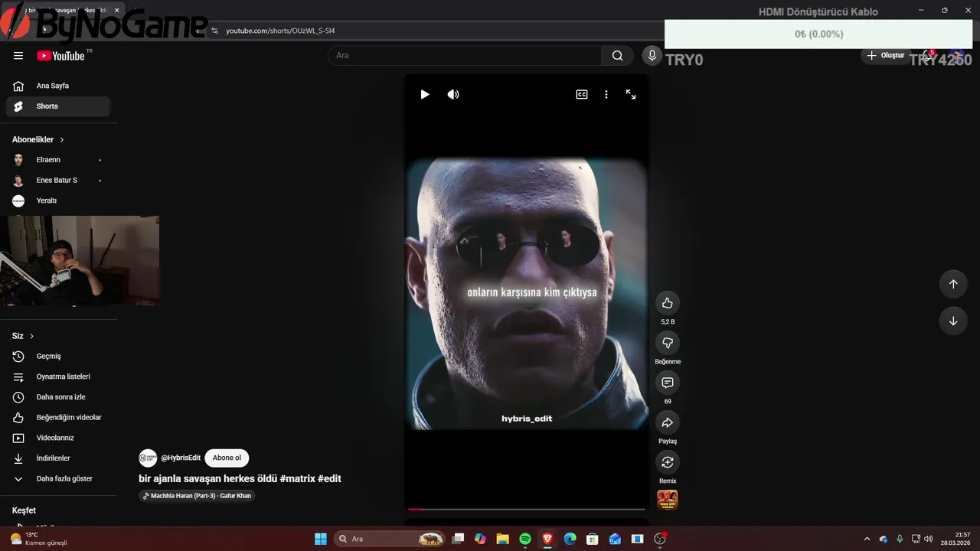980x551 pixels.
Task: Expand the Abonelikler section
Action: coord(38,139)
